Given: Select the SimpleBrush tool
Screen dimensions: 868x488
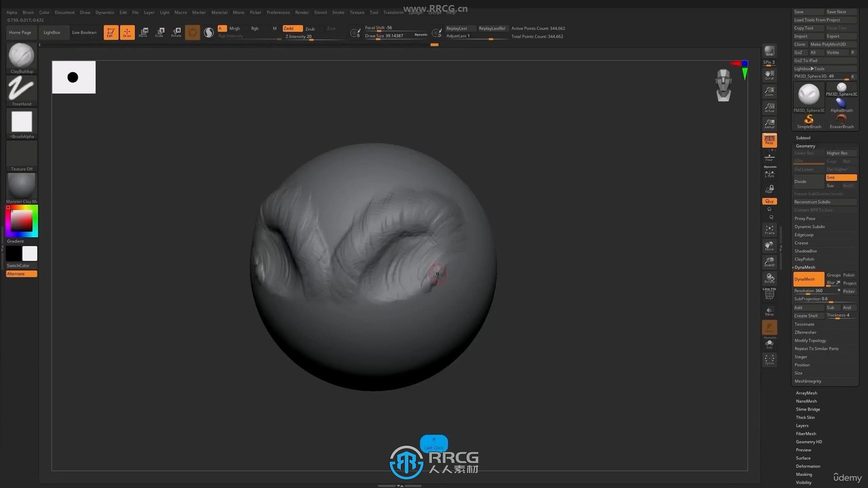Looking at the screenshot, I should coord(808,120).
